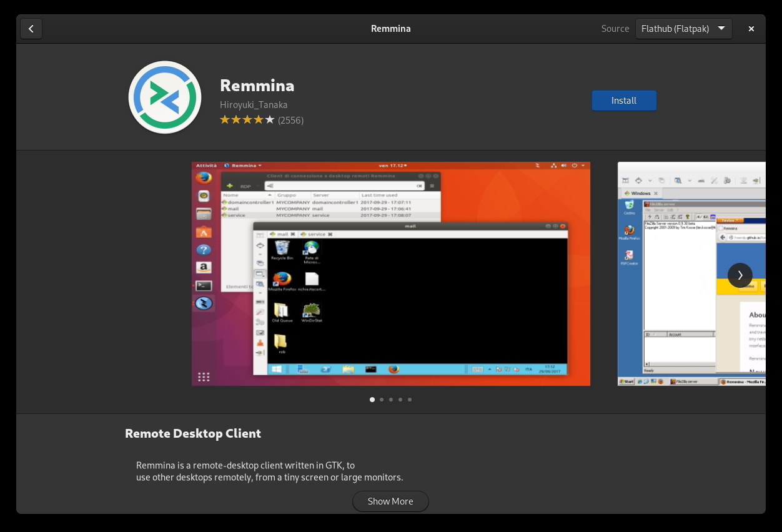The height and width of the screenshot is (532, 782).
Task: Select the first carousel page dot
Action: 372,400
